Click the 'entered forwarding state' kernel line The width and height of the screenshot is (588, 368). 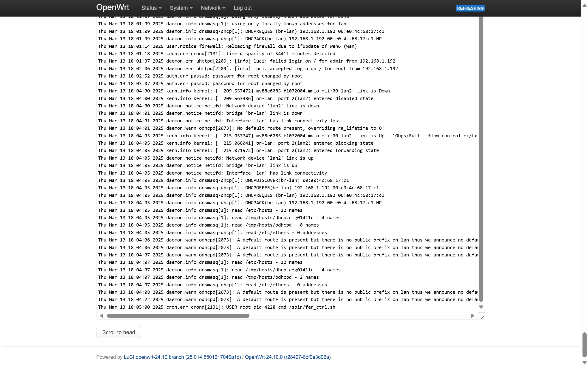238,150
